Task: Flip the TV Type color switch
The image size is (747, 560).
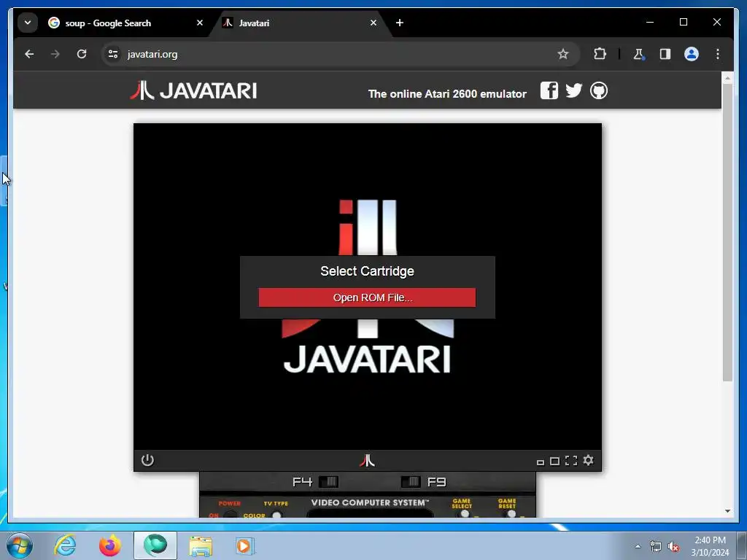Action: 276,515
